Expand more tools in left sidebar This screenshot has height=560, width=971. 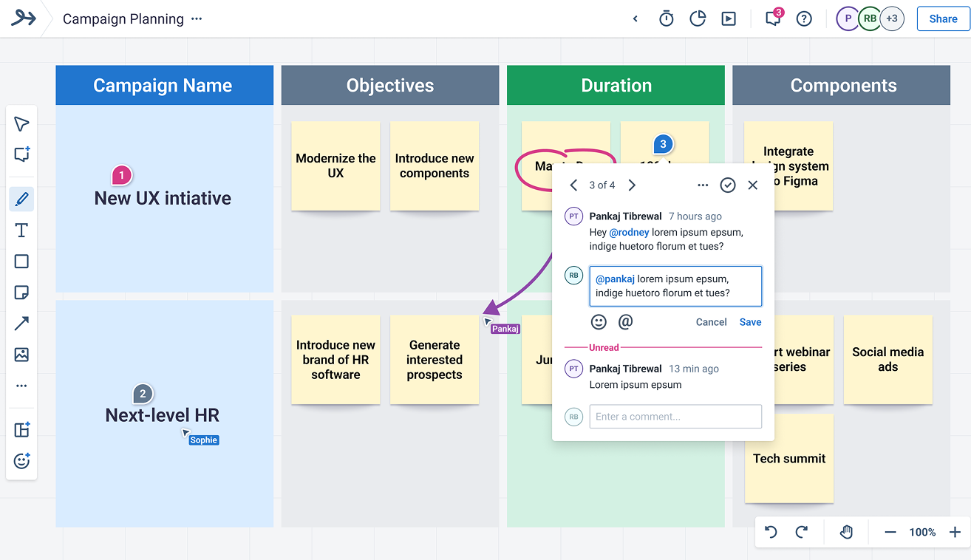pyautogui.click(x=21, y=386)
